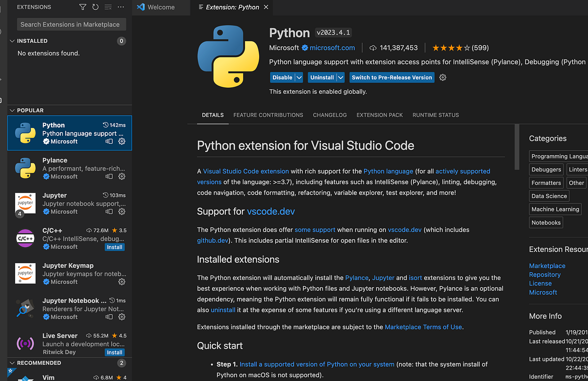Open the Extensions panel more actions menu

coord(121,7)
